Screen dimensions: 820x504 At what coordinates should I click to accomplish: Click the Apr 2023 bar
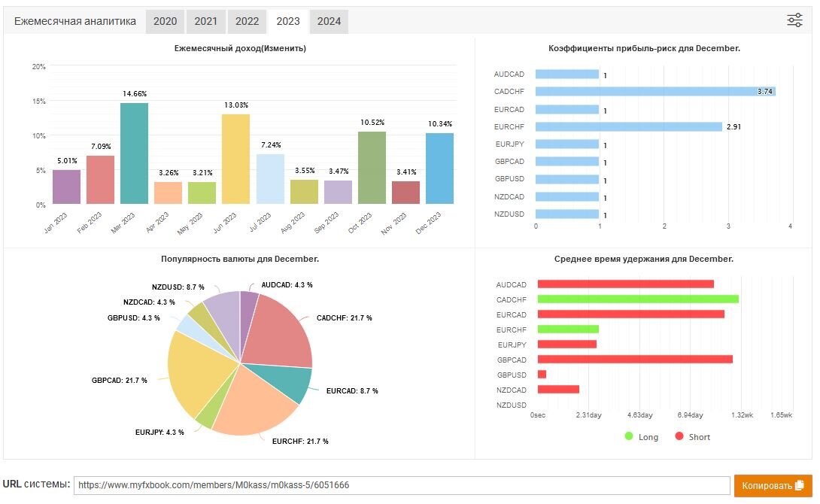tap(169, 193)
